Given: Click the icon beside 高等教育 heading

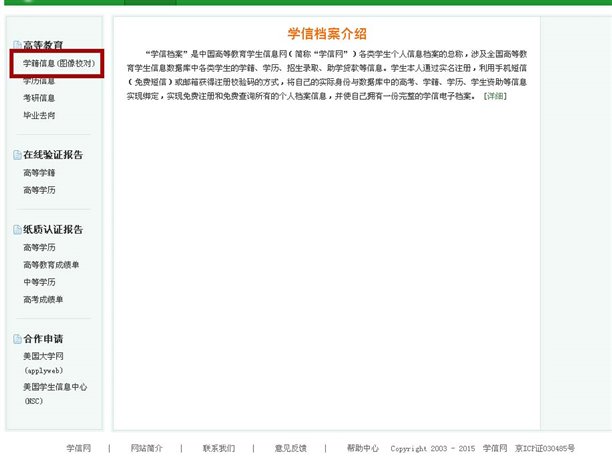Looking at the screenshot, I should [16, 45].
